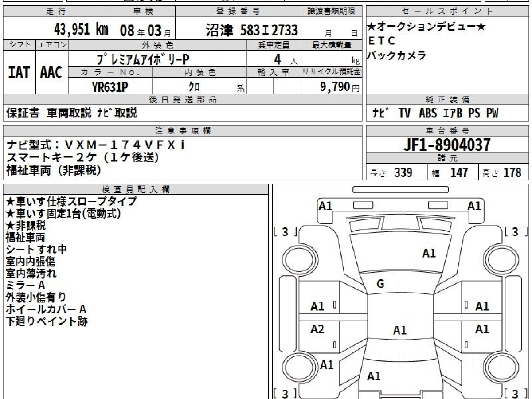532x399 pixels.
Task: Select registration number 沼津 583エ2733
Action: click(x=251, y=30)
